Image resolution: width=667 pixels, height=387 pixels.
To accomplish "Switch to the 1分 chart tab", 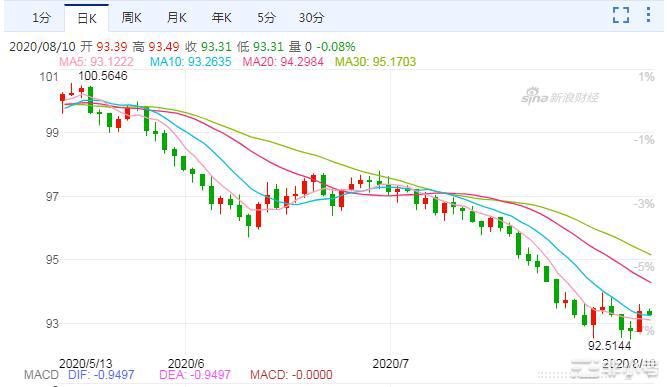I will tap(42, 17).
